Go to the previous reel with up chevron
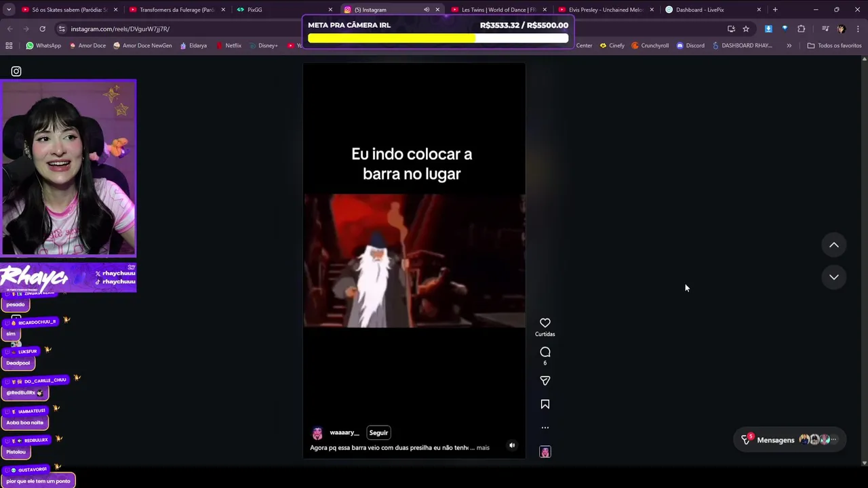 (834, 245)
